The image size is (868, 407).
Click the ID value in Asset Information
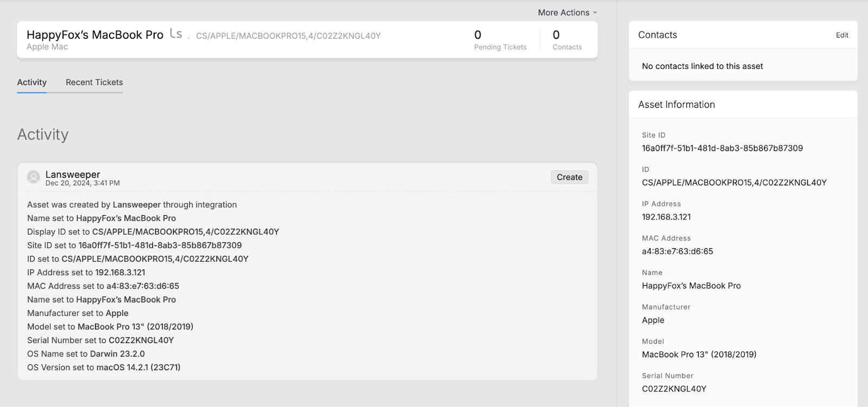click(734, 183)
